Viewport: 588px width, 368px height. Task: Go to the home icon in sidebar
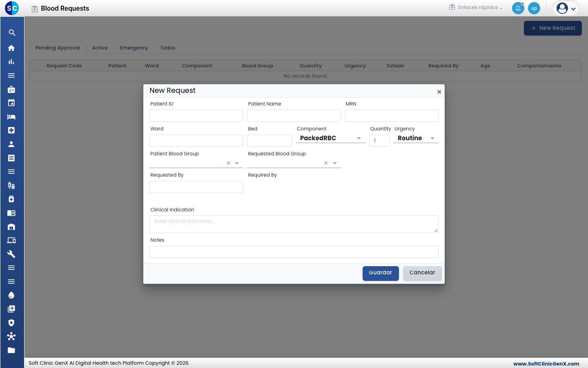click(11, 48)
